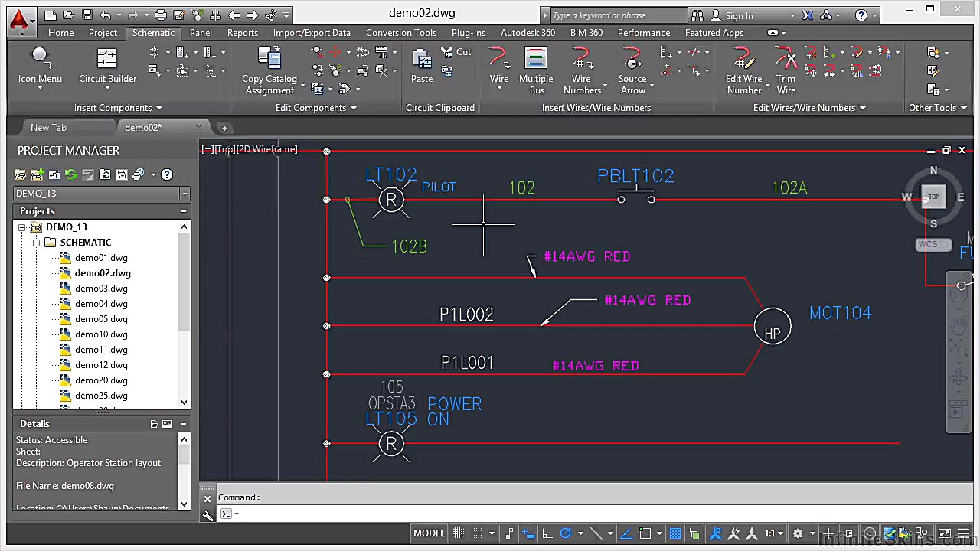
Task: Collapse the SCHEMATIC folder in project tree
Action: [x=36, y=243]
